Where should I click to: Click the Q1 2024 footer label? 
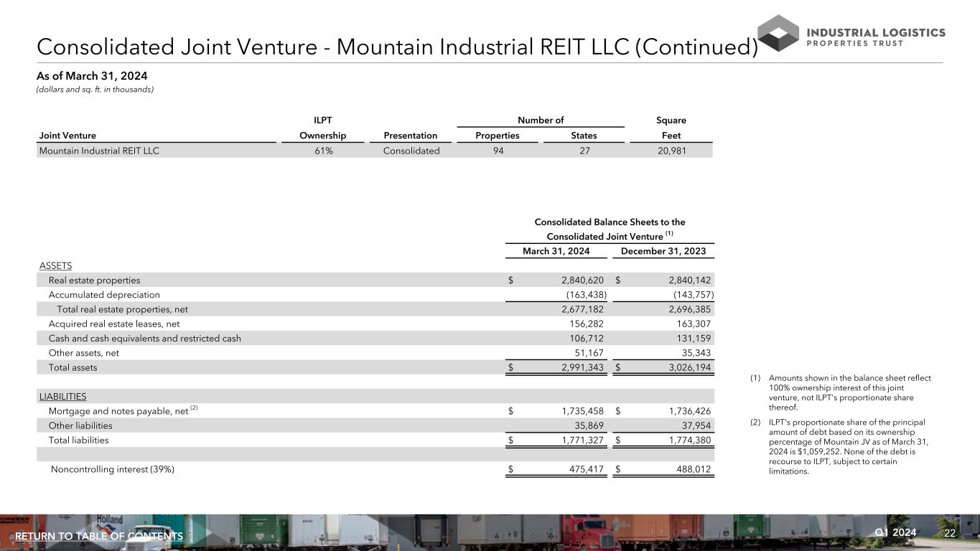(895, 532)
